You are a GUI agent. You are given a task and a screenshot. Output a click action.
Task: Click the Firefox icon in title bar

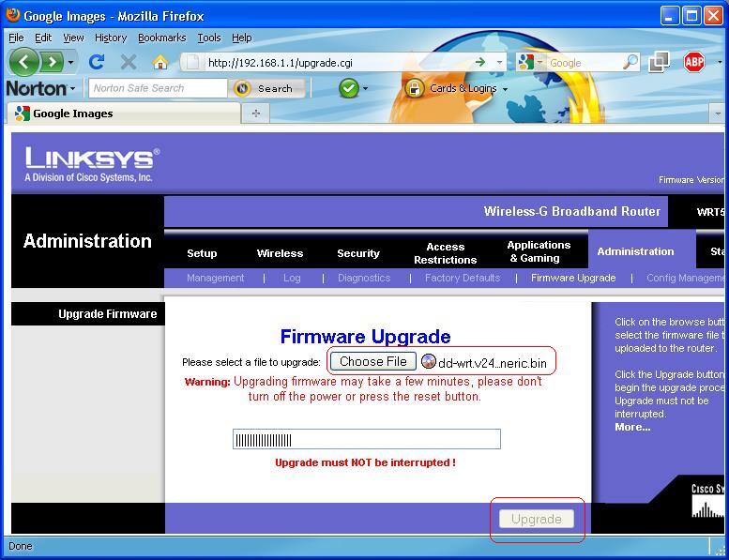coord(13,15)
